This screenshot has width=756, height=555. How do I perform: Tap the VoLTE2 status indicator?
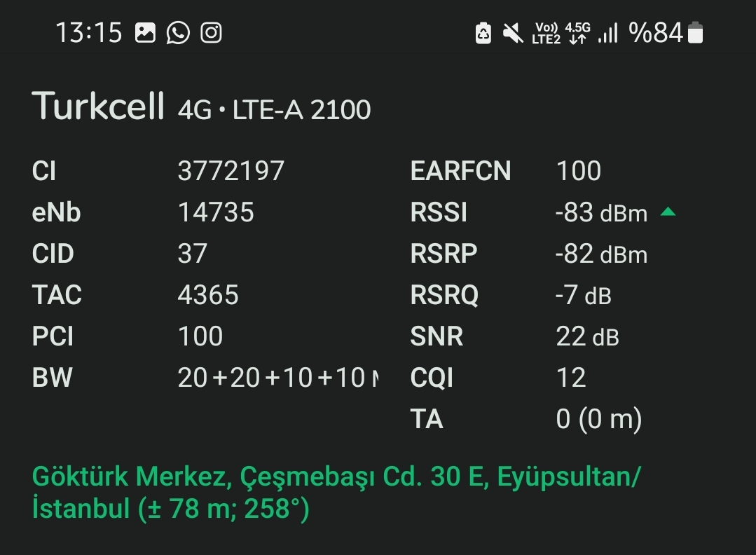pyautogui.click(x=546, y=33)
